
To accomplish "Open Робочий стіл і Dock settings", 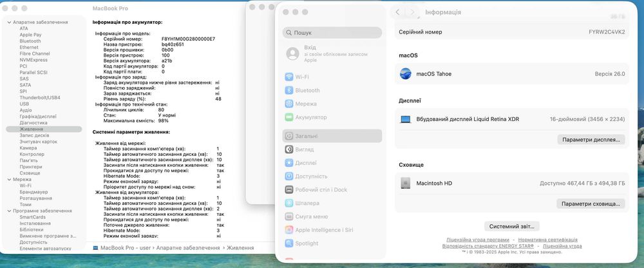I will (316, 190).
